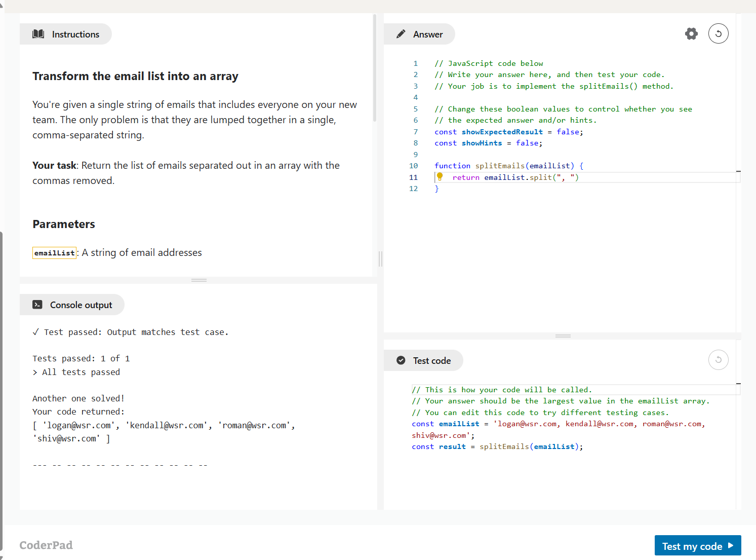Click the Instructions book icon
The width and height of the screenshot is (756, 560).
pos(38,34)
